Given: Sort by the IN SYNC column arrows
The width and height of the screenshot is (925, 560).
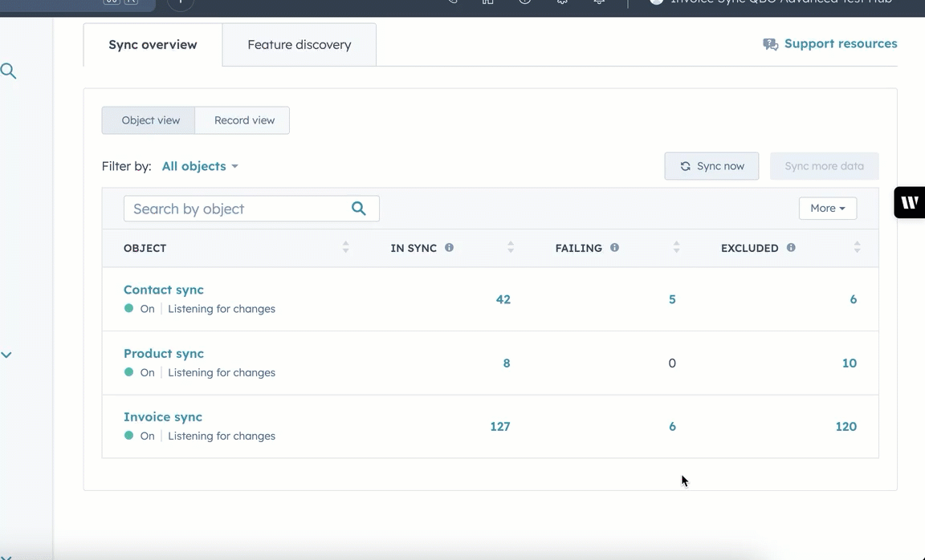Looking at the screenshot, I should [x=511, y=248].
